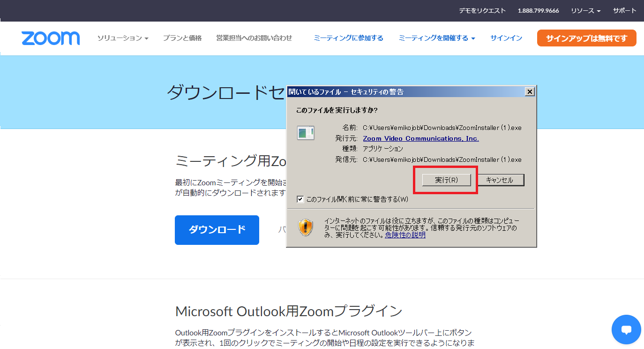The image size is (644, 349).
Task: Open the リソース dropdown menu
Action: point(585,11)
